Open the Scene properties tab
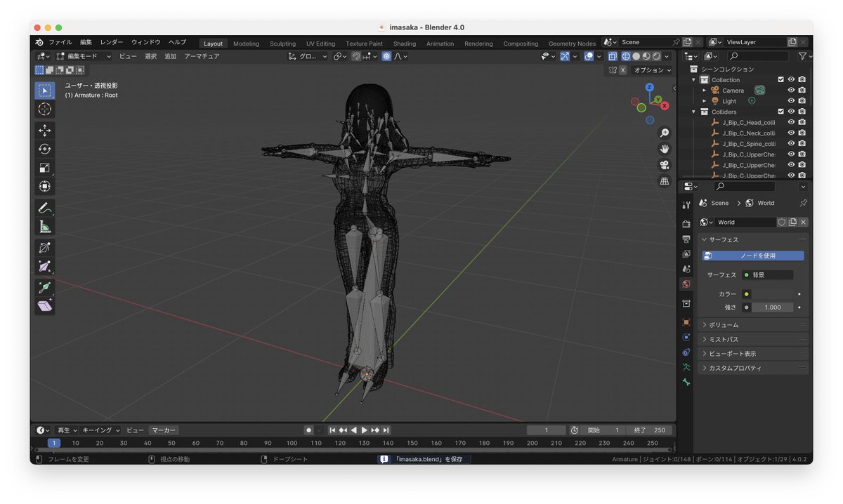The width and height of the screenshot is (843, 504). pyautogui.click(x=686, y=269)
